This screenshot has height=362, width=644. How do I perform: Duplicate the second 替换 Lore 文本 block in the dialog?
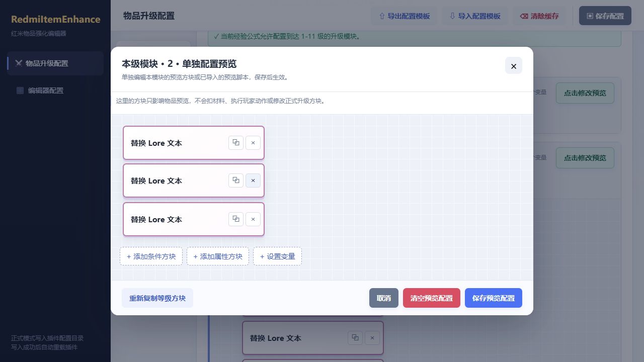point(236,180)
